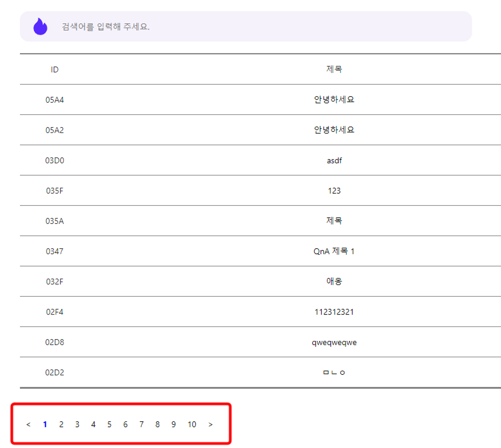Screen dimensions: 501x448
Task: Open the post titled QnA 제목 1
Action: 334,251
